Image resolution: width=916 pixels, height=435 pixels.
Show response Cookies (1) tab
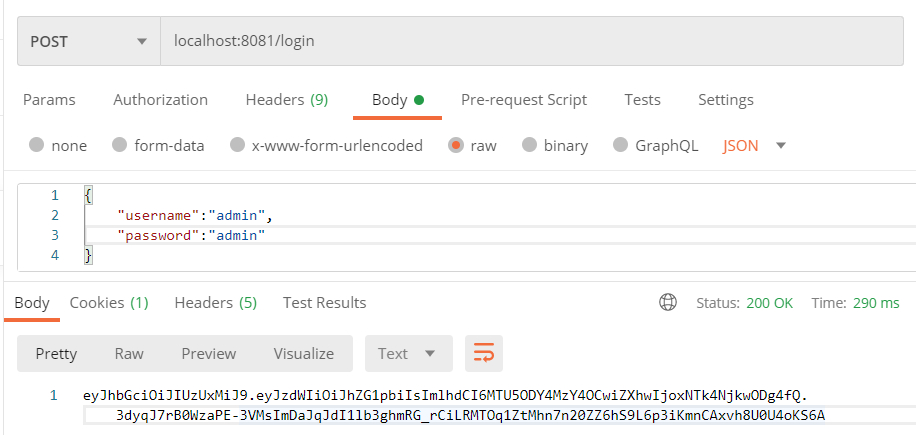pyautogui.click(x=108, y=302)
